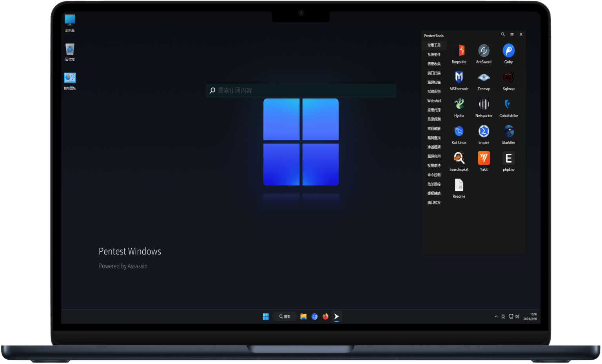
Task: Open the 提权辅助 category
Action: 434,194
